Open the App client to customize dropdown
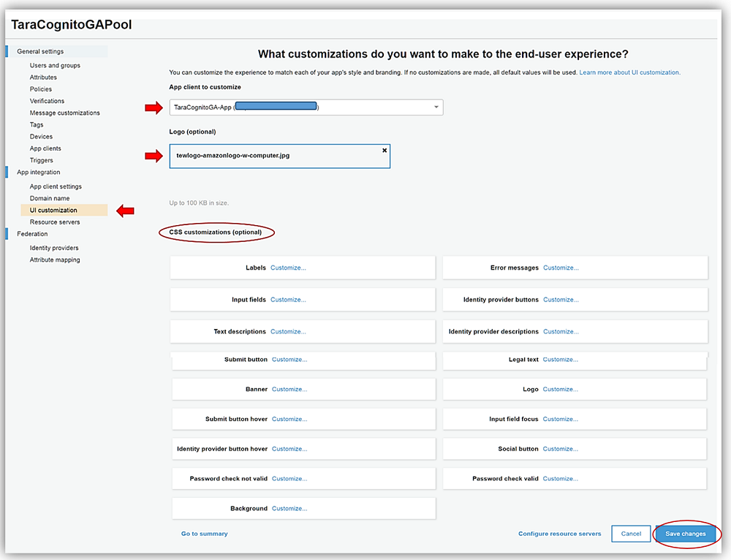The height and width of the screenshot is (560, 731). coord(306,107)
